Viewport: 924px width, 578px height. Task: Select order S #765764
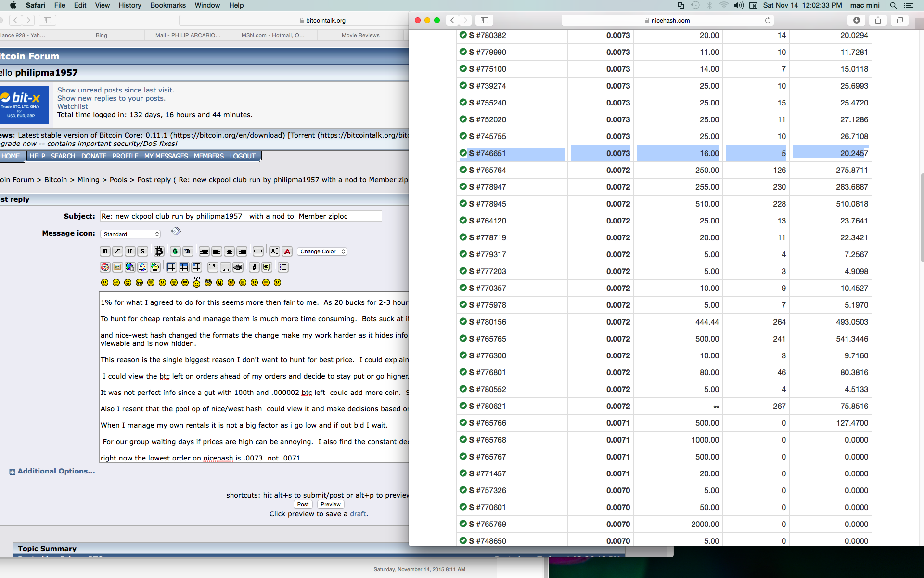click(664, 170)
